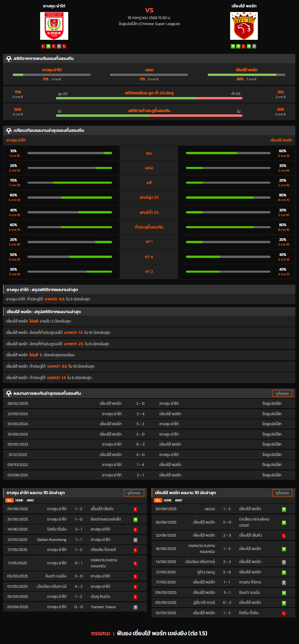299x644 pixels.
Task: Click soccer ball icon beside ผลงานการพบกันล่าสุดของทั้งสองทีม
Action: (x=9, y=393)
